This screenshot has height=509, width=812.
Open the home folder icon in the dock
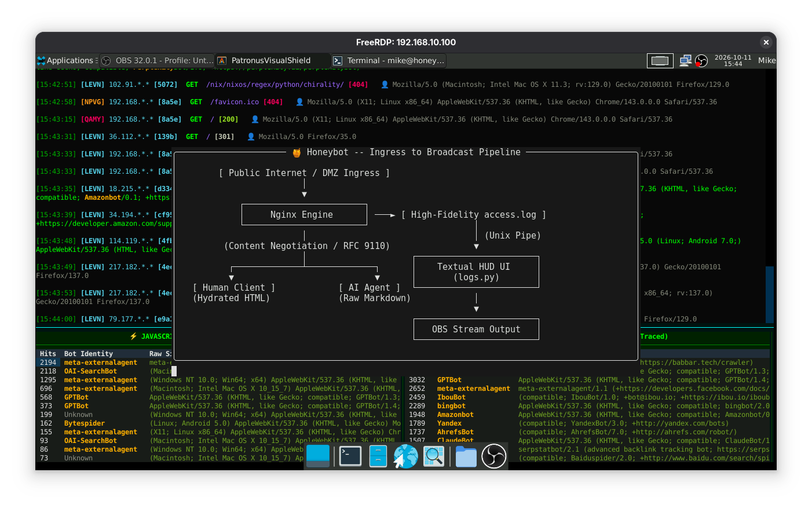pos(466,456)
